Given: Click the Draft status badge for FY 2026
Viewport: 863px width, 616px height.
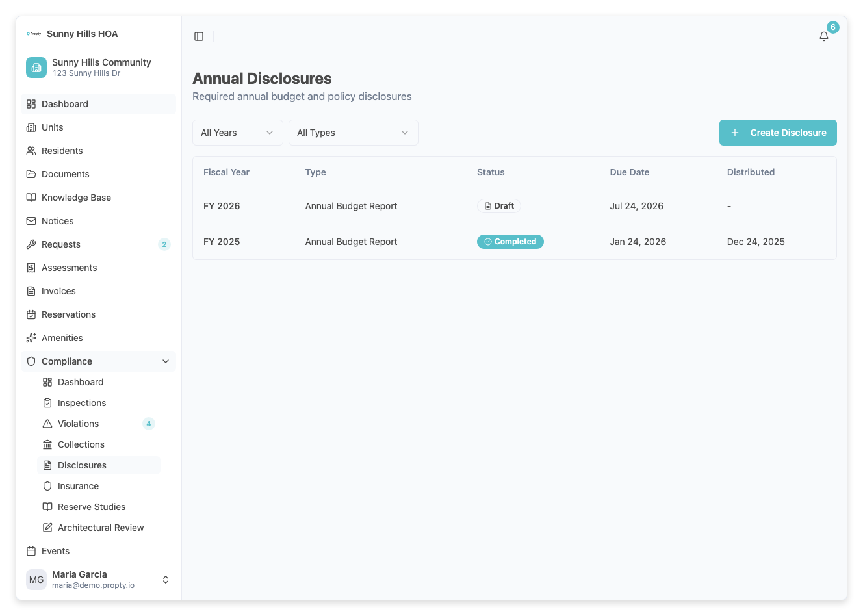Looking at the screenshot, I should [499, 205].
